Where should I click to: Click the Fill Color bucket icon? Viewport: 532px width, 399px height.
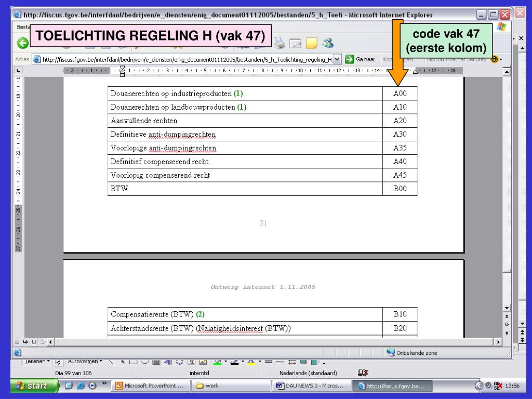tap(217, 362)
